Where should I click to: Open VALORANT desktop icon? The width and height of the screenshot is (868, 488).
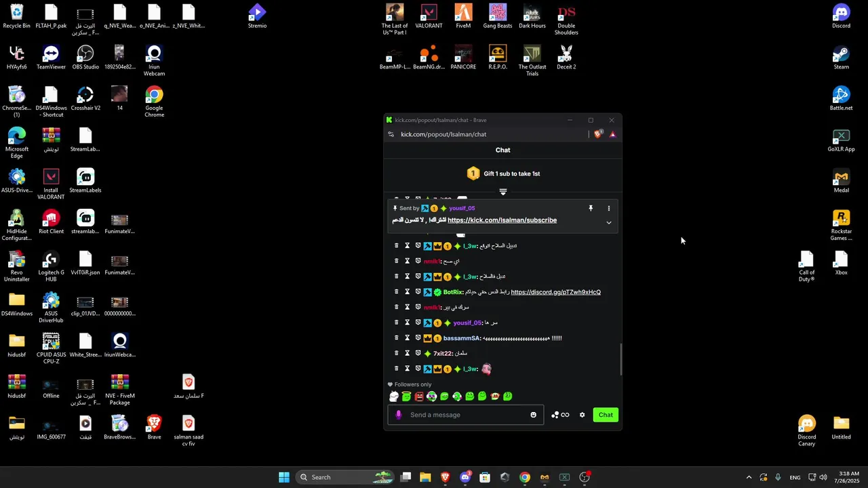[x=429, y=17]
